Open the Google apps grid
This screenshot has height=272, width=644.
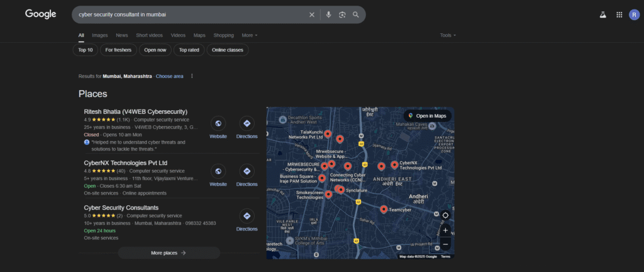[x=619, y=14]
